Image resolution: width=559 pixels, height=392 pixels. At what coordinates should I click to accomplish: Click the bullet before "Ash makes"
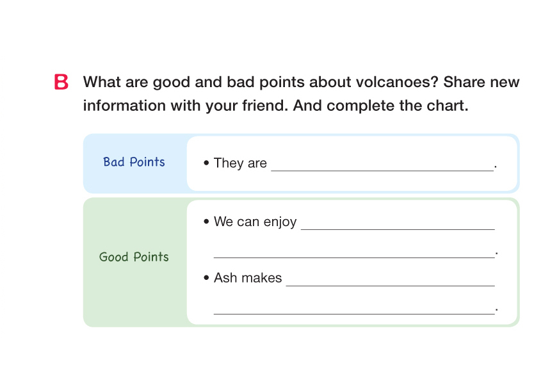[x=206, y=278]
